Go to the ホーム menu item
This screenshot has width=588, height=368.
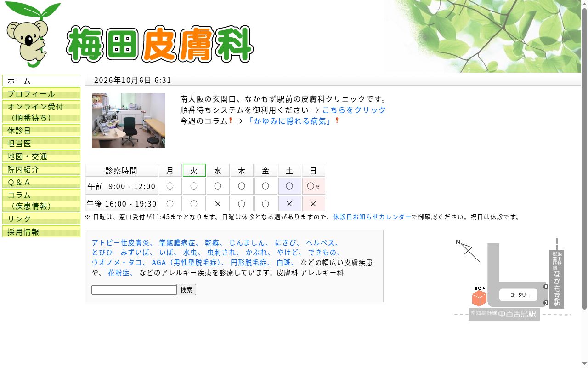coord(41,80)
